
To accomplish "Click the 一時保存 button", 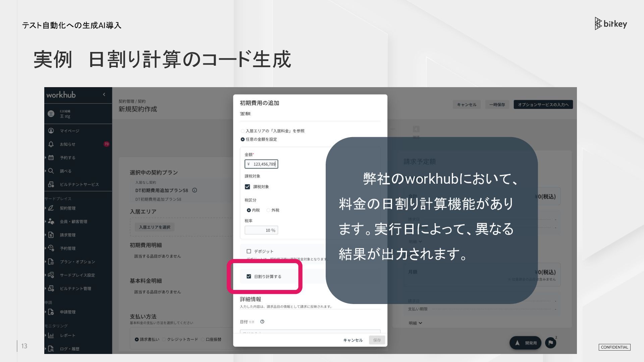I will (x=497, y=105).
